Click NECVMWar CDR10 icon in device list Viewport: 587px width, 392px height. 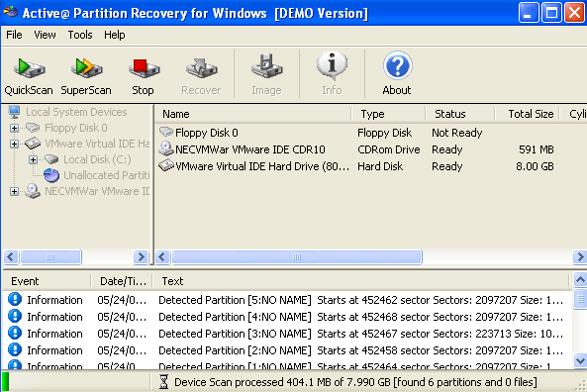click(166, 148)
